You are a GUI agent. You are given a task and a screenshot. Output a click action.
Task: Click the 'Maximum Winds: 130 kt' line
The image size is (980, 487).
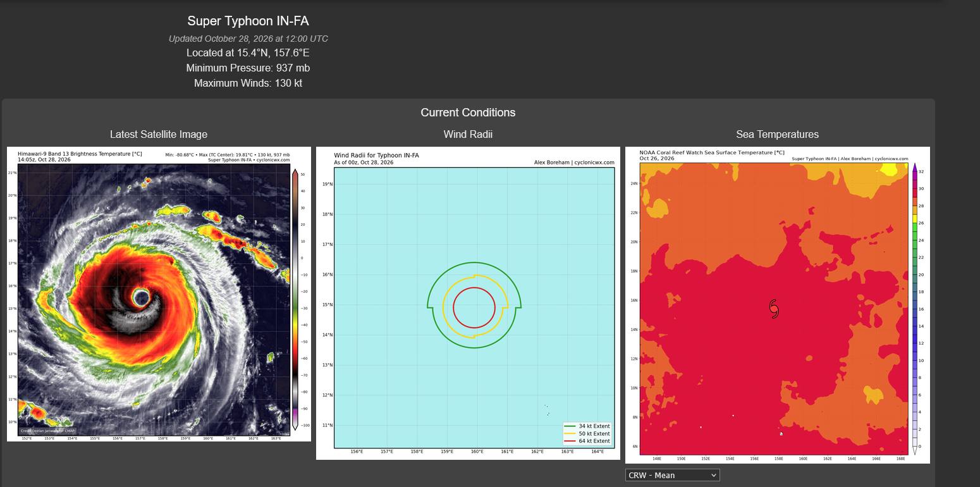click(248, 83)
